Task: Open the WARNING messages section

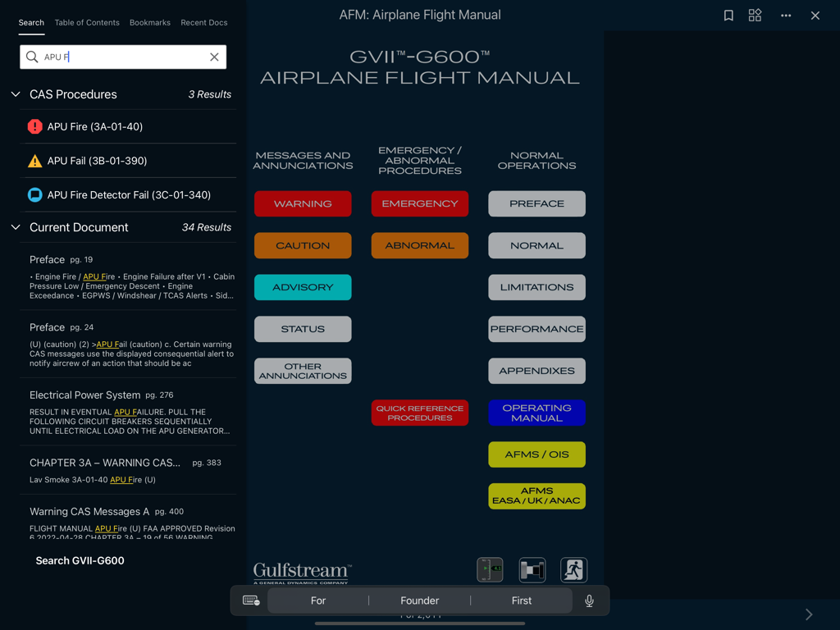Action: coord(303,203)
